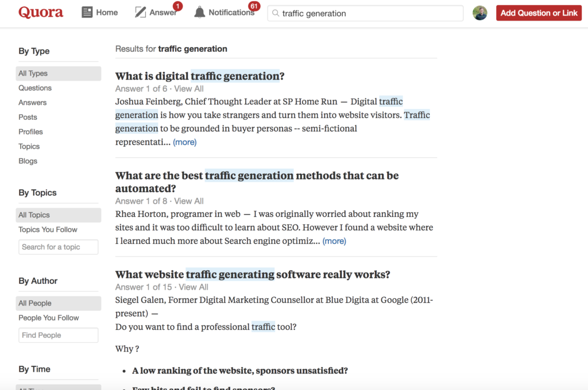This screenshot has width=588, height=390.
Task: Click the Home feed icon
Action: (87, 13)
